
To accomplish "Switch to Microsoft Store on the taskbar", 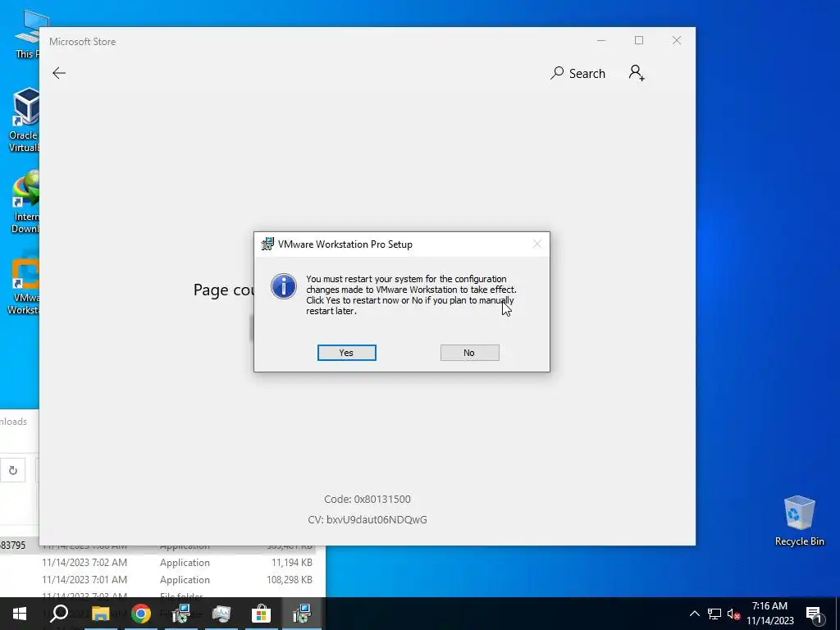I will [x=262, y=614].
